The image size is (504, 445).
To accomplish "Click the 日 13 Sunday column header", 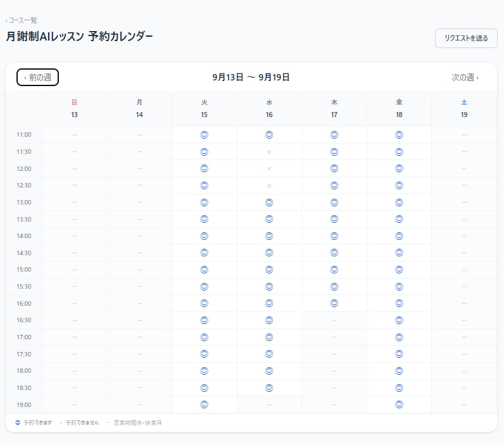I will [74, 109].
